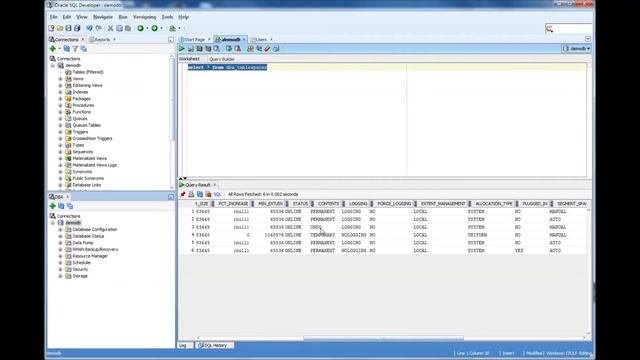
Task: Click the Undo icon in main toolbar
Action: (89, 28)
